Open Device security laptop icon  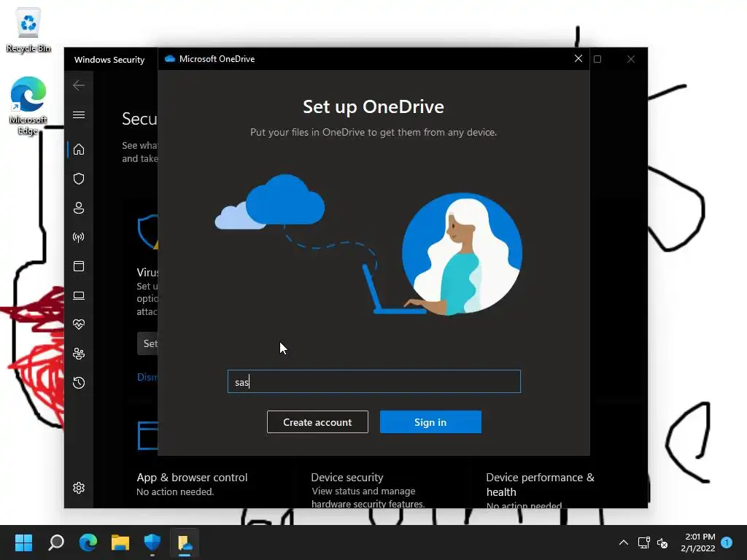pyautogui.click(x=79, y=296)
